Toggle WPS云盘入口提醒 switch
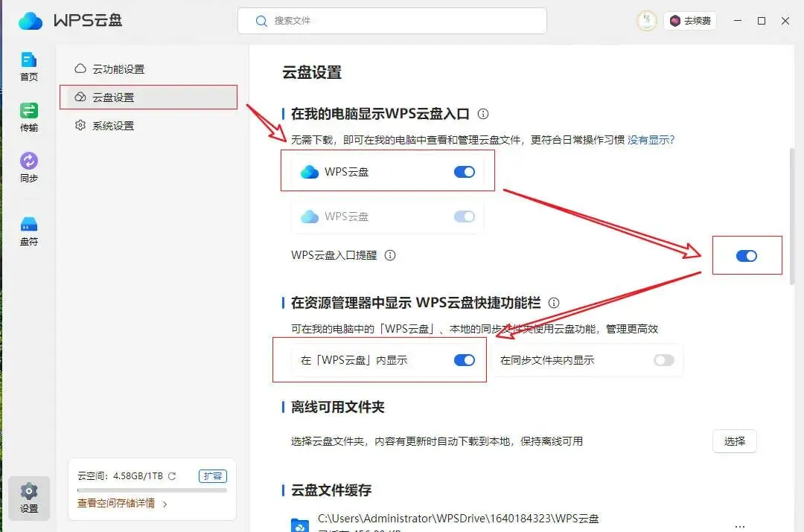This screenshot has height=532, width=804. click(747, 256)
